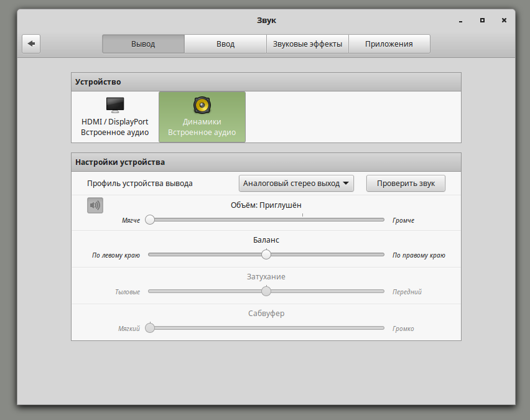Image resolution: width=530 pixels, height=420 pixels.
Task: Click the Громче label beside the volume slider
Action: click(x=403, y=220)
